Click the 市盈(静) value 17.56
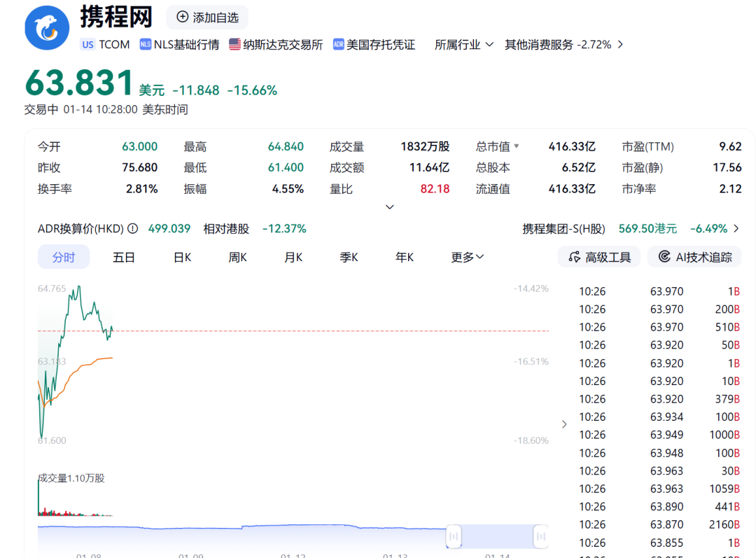Image resolution: width=756 pixels, height=558 pixels. point(727,168)
